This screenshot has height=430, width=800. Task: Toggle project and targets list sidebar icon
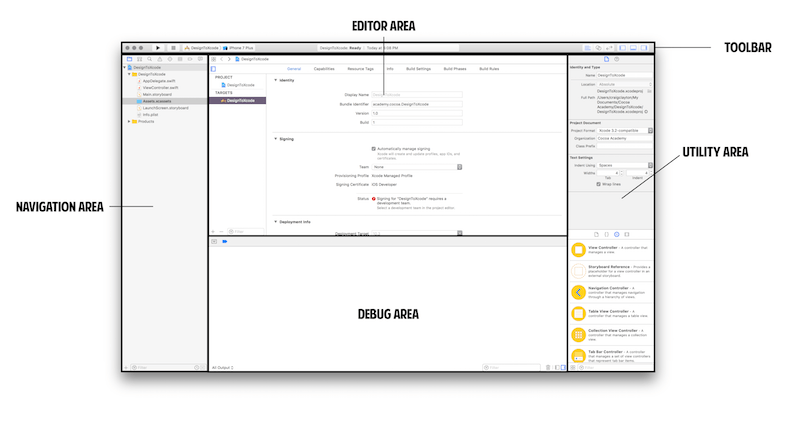coord(213,69)
